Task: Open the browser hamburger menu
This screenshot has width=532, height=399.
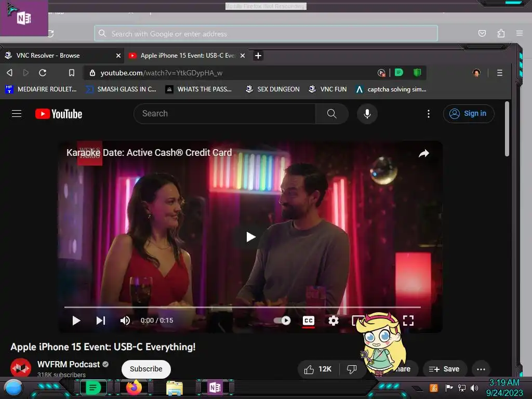Action: pos(499,73)
